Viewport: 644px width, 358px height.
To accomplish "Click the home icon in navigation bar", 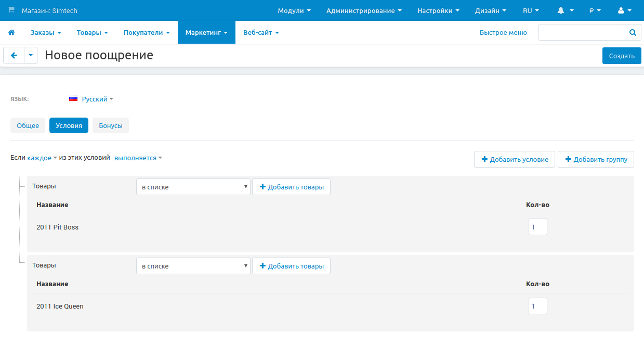I will pos(11,32).
